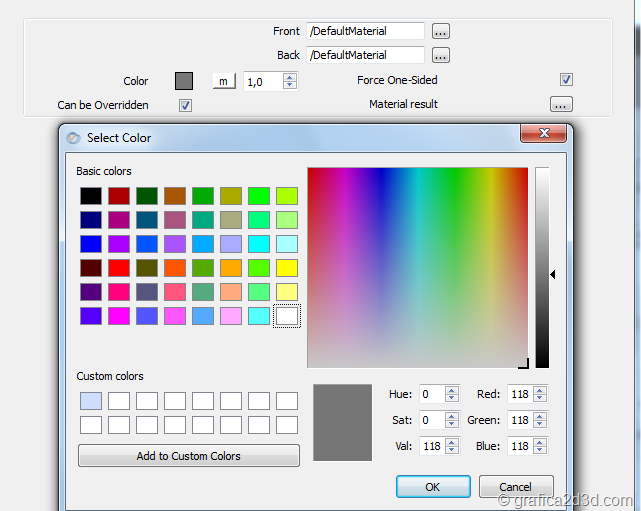The width and height of the screenshot is (641, 511).
Task: Click the Front material path field
Action: pyautogui.click(x=366, y=32)
